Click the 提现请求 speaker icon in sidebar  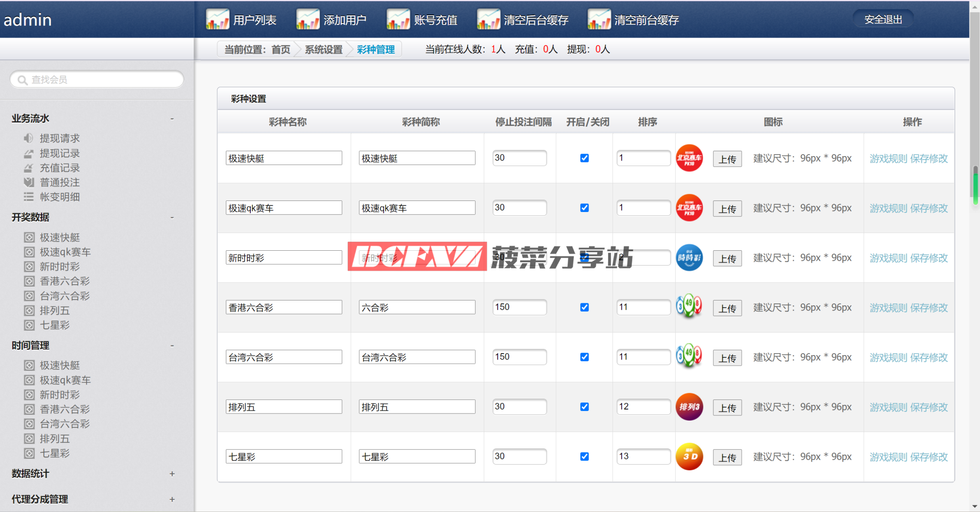29,138
